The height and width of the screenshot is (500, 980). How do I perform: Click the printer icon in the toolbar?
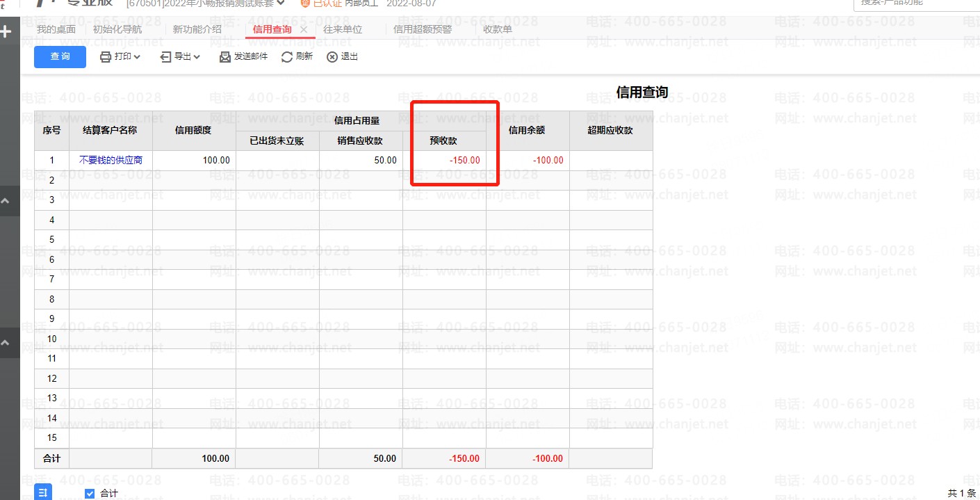tap(106, 57)
